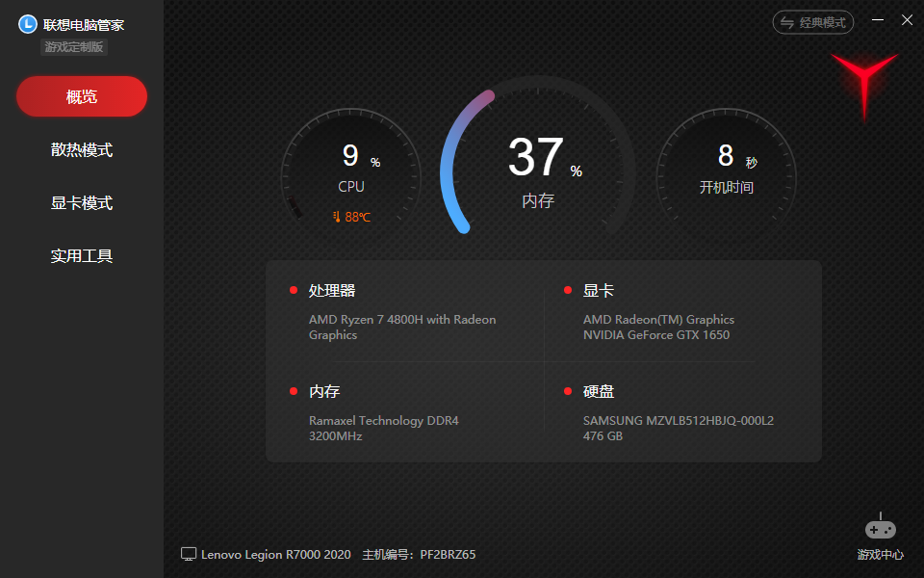Click the blue Lenovo PC Manager logo icon
This screenshot has width=924, height=578.
tap(28, 24)
